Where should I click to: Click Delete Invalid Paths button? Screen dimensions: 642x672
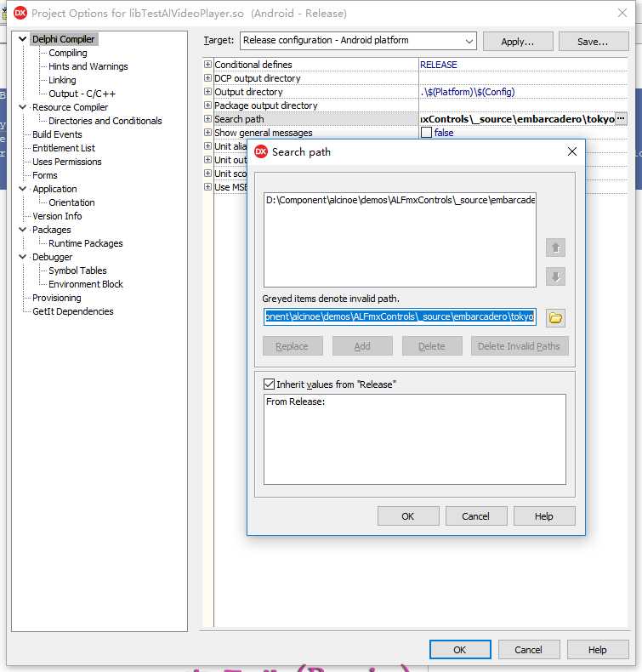(520, 346)
